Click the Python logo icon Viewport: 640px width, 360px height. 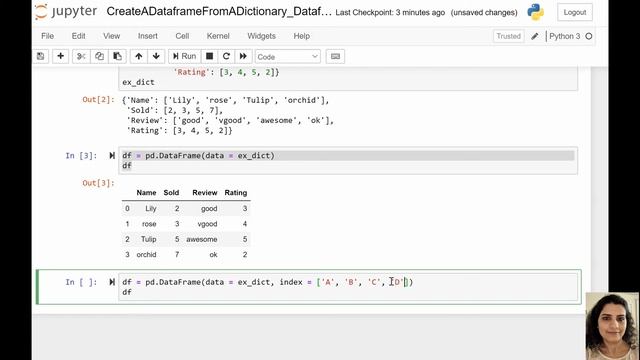point(536,12)
